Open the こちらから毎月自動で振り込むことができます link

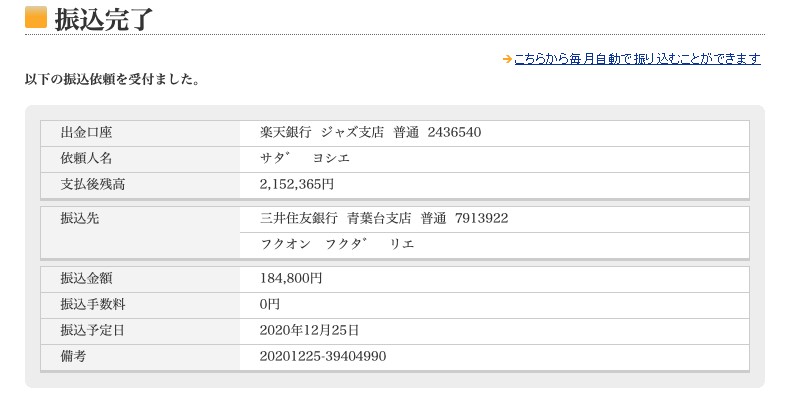tap(638, 59)
